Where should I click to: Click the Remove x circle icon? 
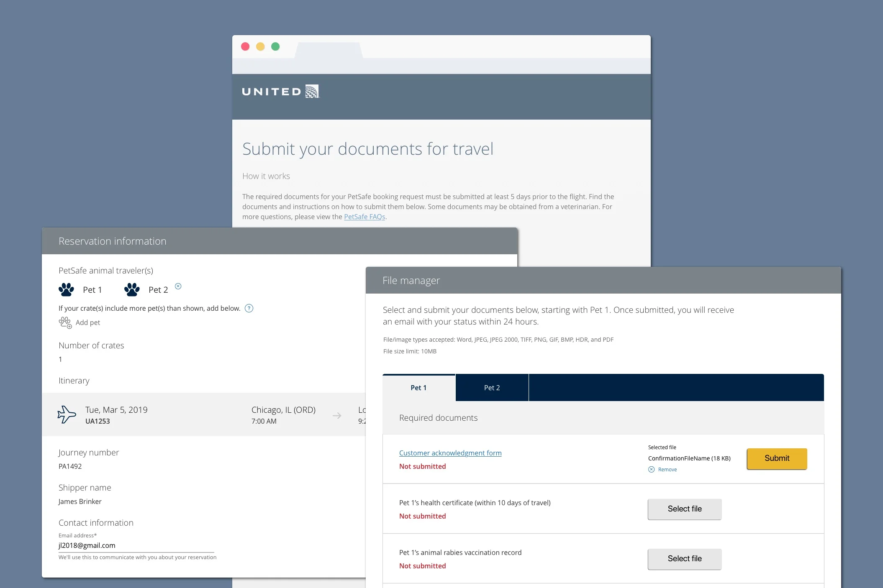[652, 469]
